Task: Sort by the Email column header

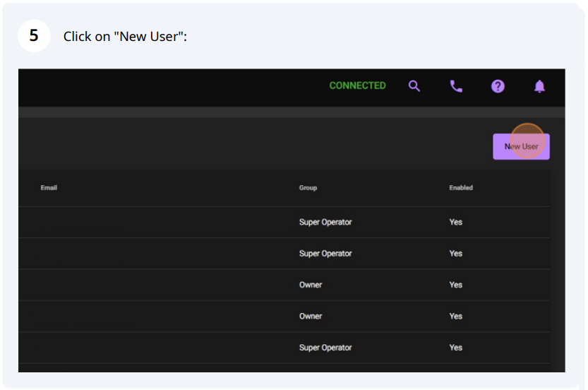Action: tap(49, 188)
